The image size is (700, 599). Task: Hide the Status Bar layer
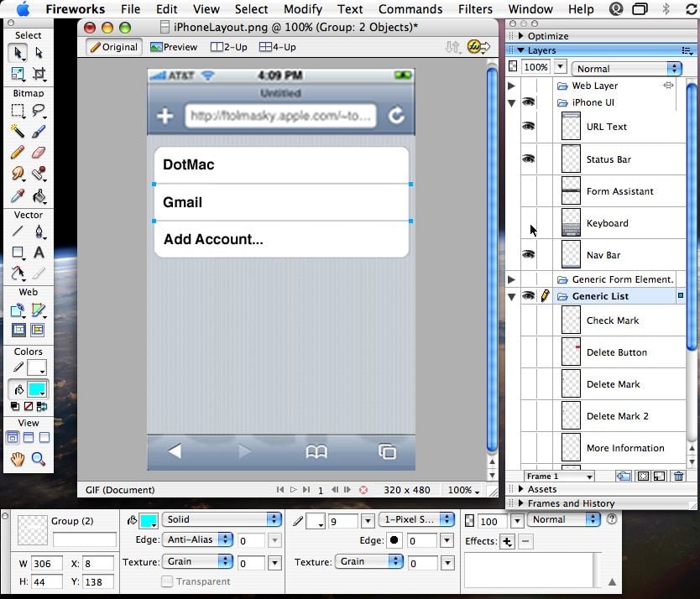(x=528, y=159)
